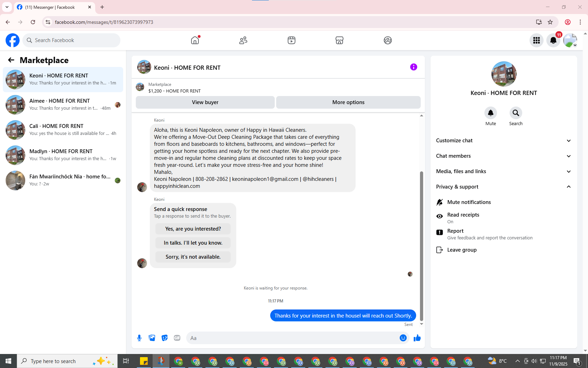Bookmark this page with the star icon
Screen dimensions: 588x368
click(550, 22)
